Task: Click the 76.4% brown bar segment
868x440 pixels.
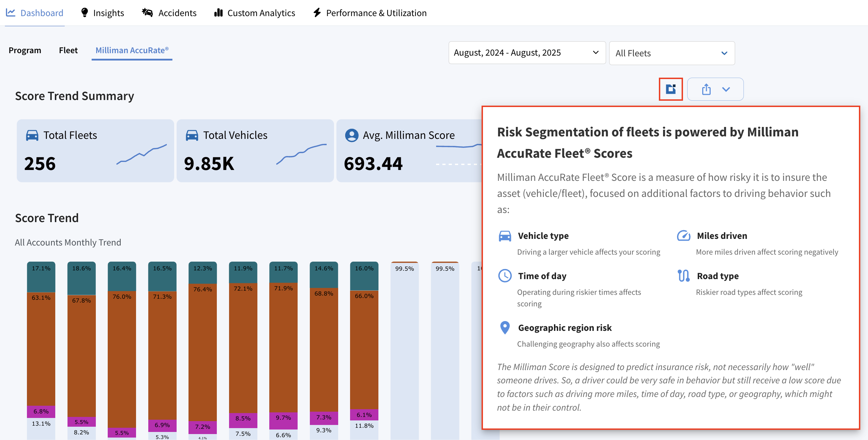Action: coord(203,352)
